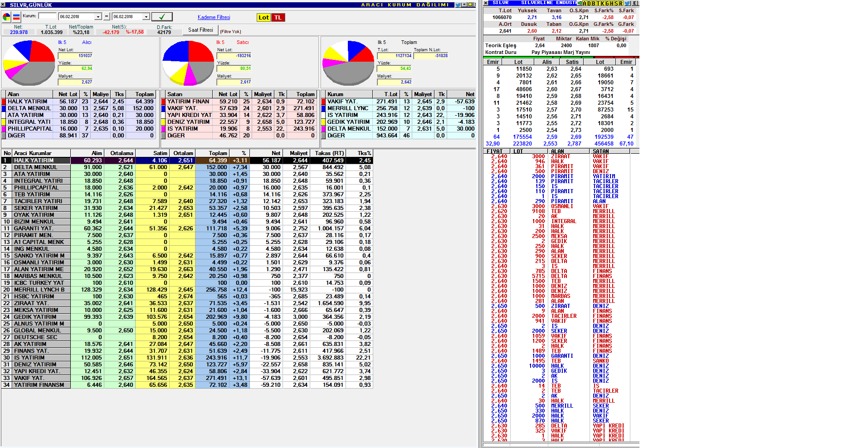Screen dimensions: 868x448
Task: Close the SILVR quote window with X
Action: pos(486,3)
